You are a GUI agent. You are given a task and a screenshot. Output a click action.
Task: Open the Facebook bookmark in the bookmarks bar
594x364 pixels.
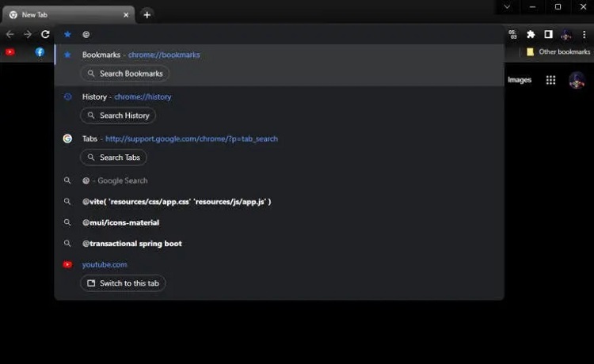coord(40,52)
